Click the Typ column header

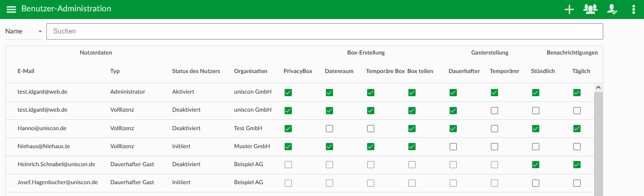click(114, 71)
